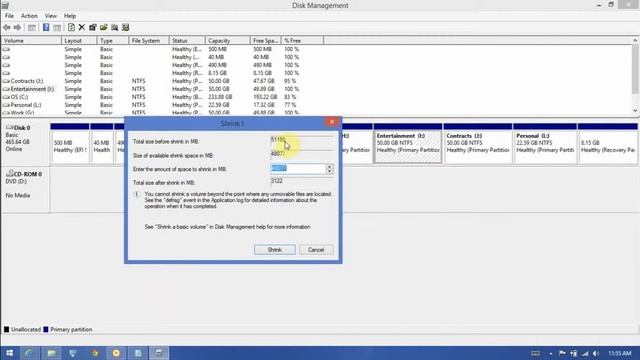Increase the shrink amount with the up spinner
640x360 pixels.
pos(330,166)
